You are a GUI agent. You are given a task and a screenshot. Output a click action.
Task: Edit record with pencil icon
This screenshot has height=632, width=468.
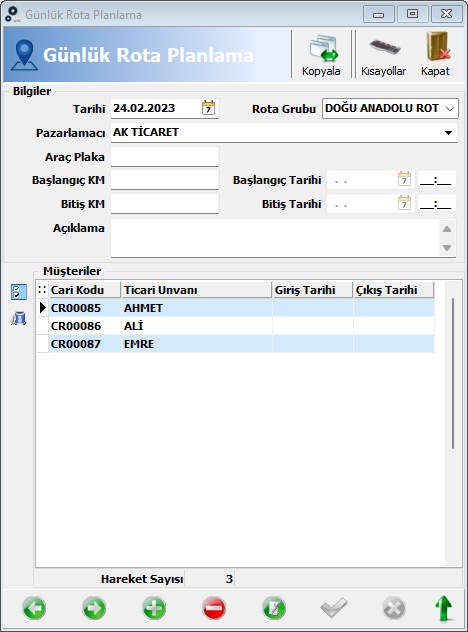tap(274, 608)
